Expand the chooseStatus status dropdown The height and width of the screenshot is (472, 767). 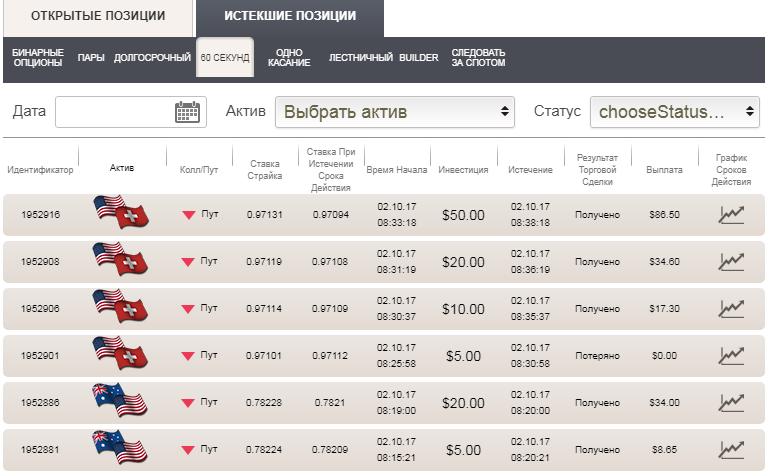(675, 112)
